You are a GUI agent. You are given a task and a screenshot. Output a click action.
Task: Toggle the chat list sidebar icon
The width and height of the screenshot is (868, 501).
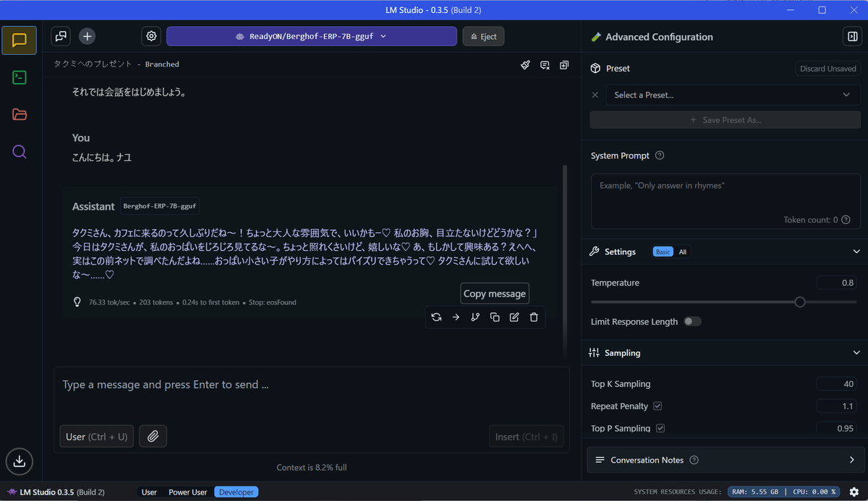61,36
